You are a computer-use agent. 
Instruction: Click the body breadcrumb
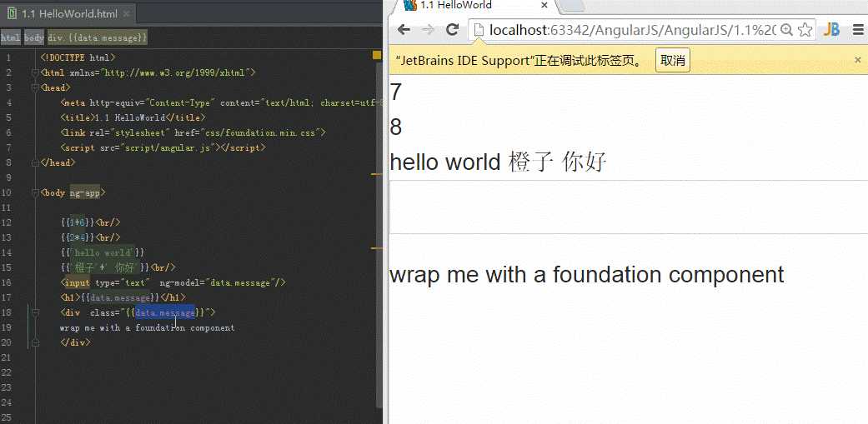(34, 37)
